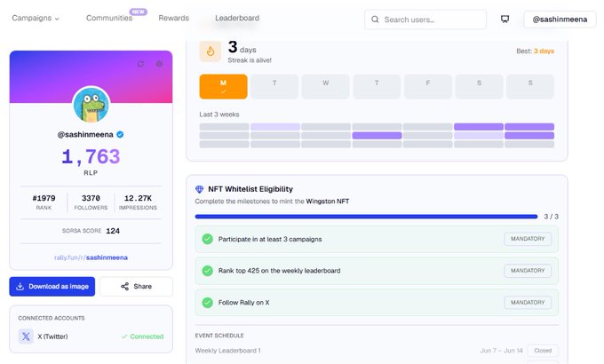Click the Streak is alive! text
The width and height of the screenshot is (604, 364).
250,60
